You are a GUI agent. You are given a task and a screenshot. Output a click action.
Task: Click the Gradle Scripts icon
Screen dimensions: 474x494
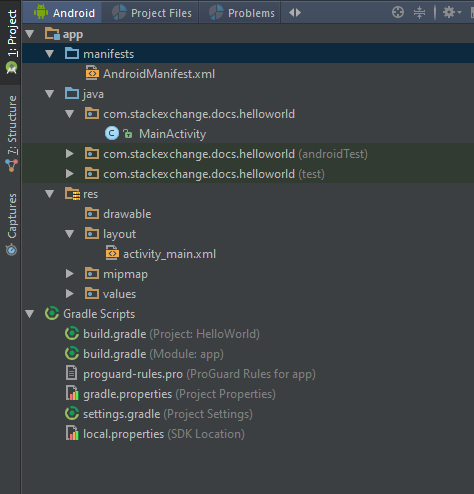click(x=52, y=313)
